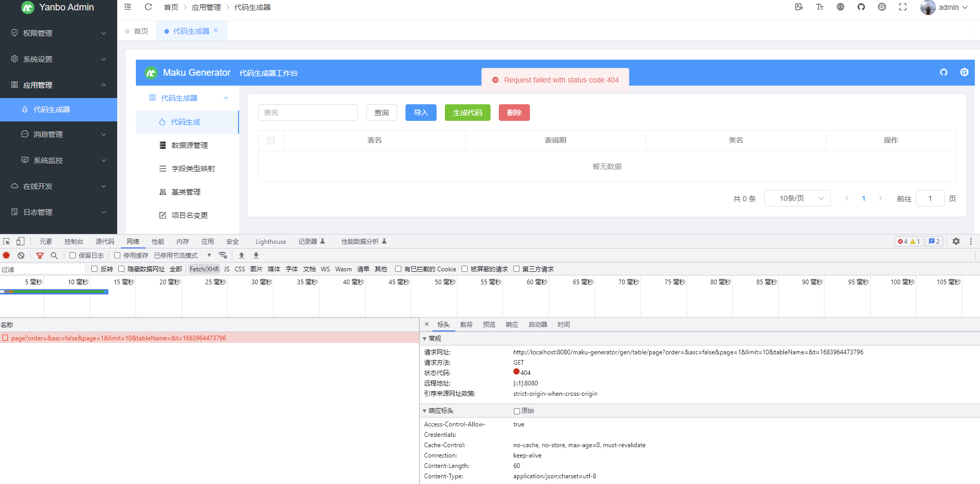This screenshot has width=980, height=484.
Task: Click the page refresh icon in the top bar
Action: [148, 7]
